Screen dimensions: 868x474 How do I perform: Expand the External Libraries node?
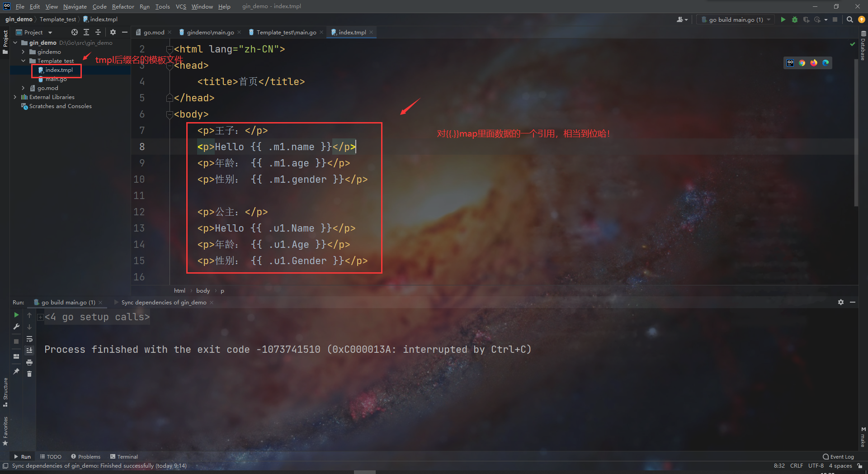pyautogui.click(x=16, y=97)
